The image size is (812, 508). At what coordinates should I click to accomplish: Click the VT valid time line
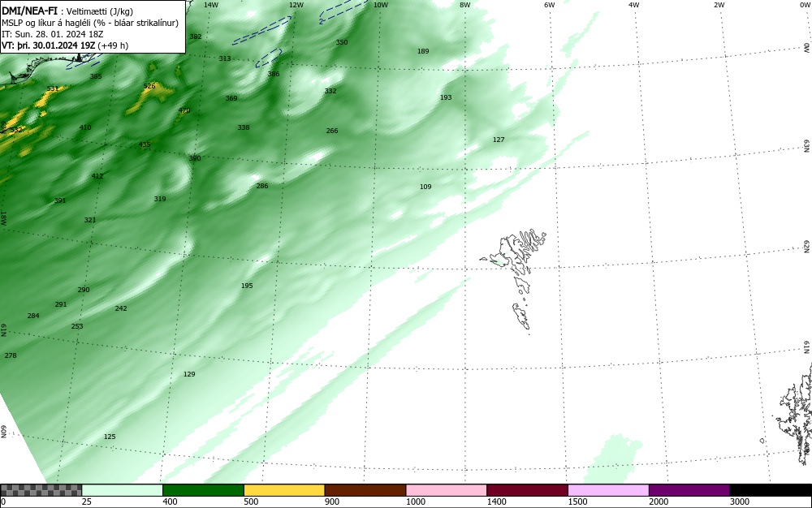pyautogui.click(x=65, y=45)
